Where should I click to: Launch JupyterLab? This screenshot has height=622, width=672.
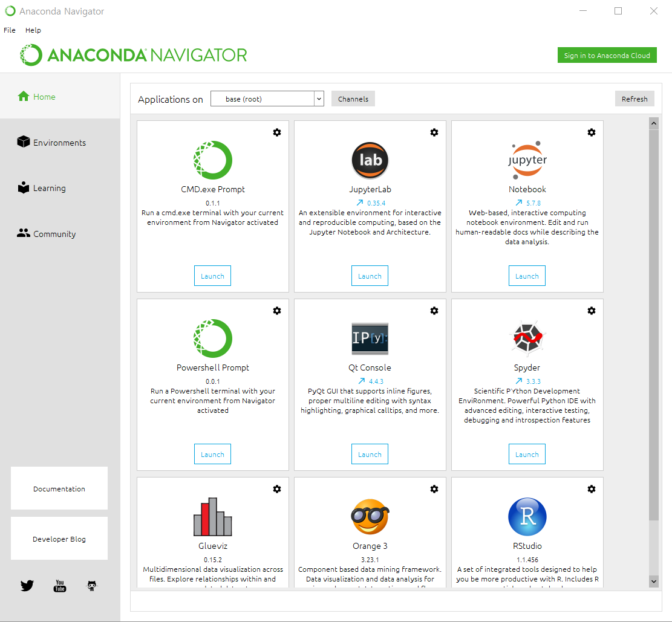[x=370, y=276]
